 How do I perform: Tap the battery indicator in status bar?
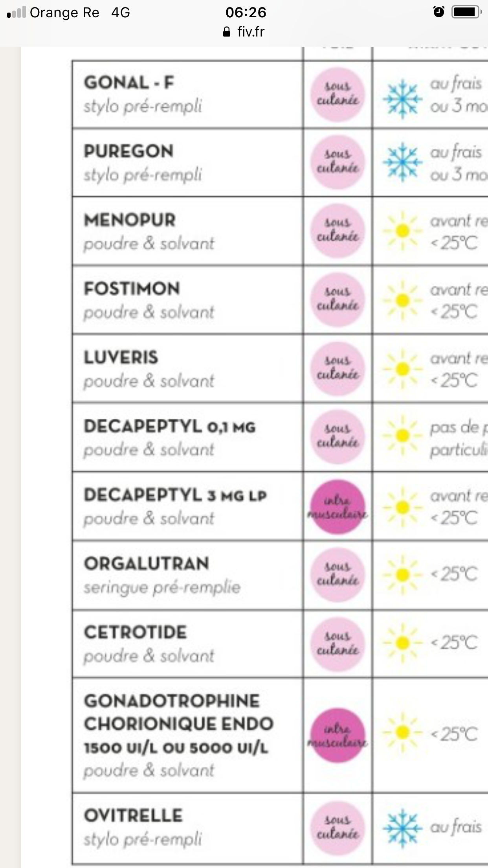pyautogui.click(x=466, y=12)
